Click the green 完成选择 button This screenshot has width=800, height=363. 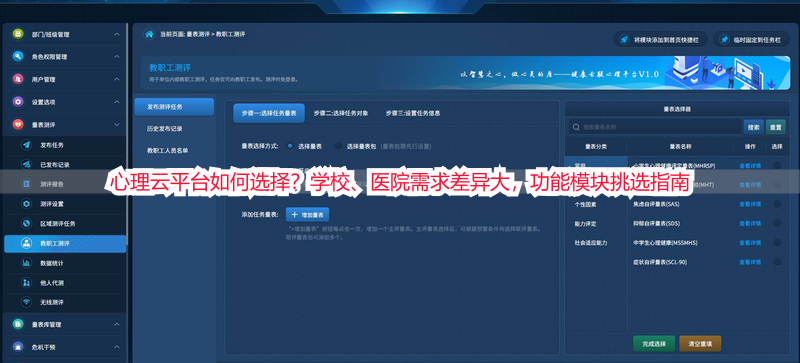(x=654, y=344)
